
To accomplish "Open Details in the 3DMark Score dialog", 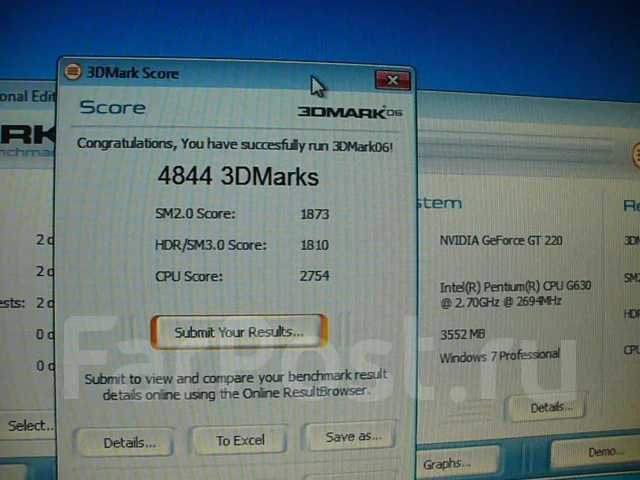I will coord(124,442).
